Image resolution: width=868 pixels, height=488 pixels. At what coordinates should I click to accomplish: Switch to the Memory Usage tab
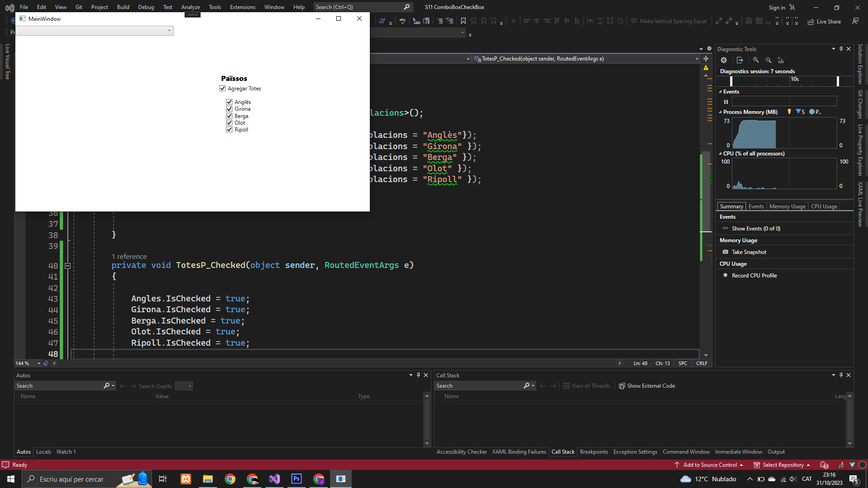click(x=787, y=206)
